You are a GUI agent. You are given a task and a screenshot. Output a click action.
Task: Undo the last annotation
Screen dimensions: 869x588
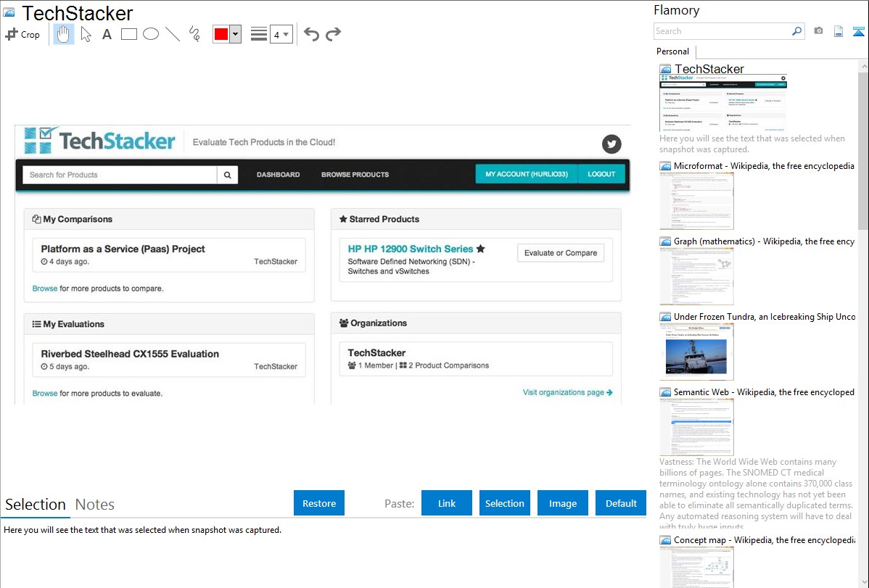pos(311,34)
